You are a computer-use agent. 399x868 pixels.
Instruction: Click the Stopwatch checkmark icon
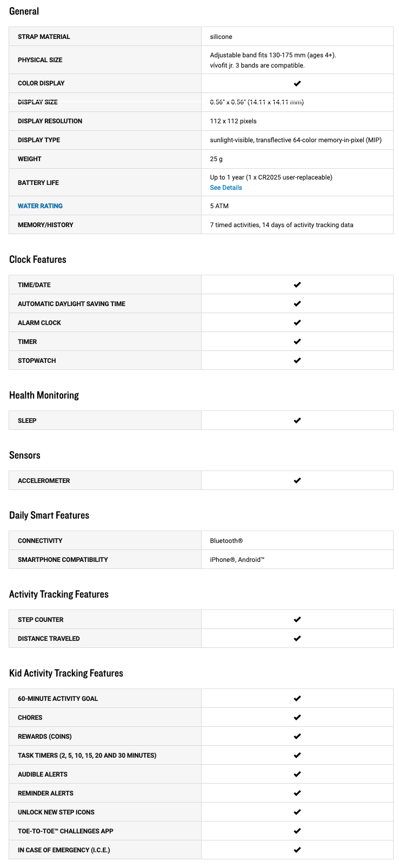point(297,361)
